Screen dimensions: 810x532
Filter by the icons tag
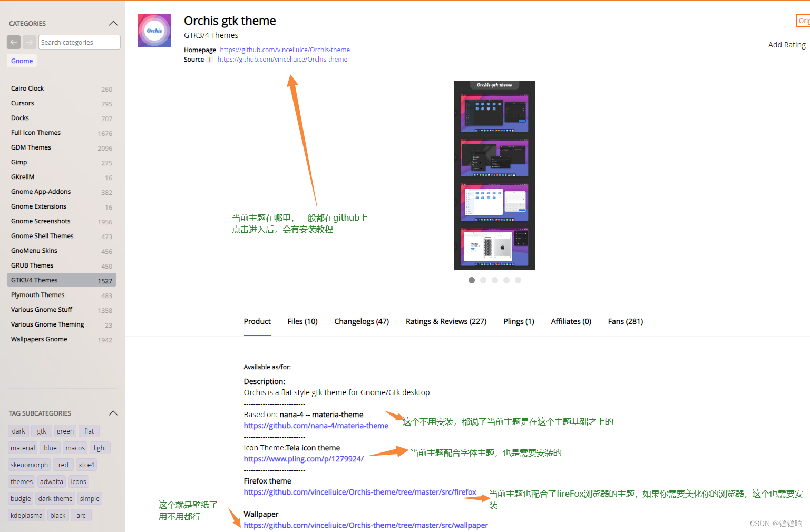[x=79, y=481]
